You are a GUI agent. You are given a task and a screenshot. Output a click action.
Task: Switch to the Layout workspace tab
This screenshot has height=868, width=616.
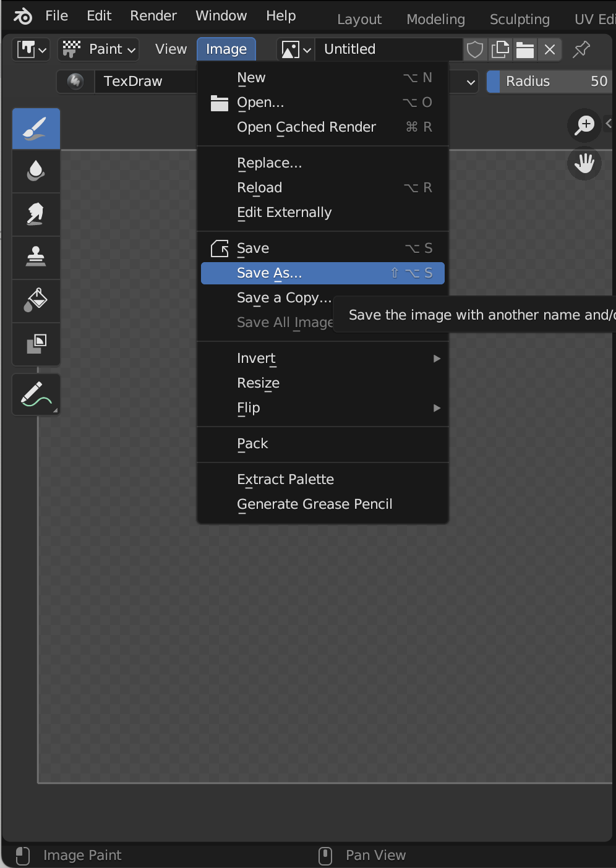click(x=359, y=20)
